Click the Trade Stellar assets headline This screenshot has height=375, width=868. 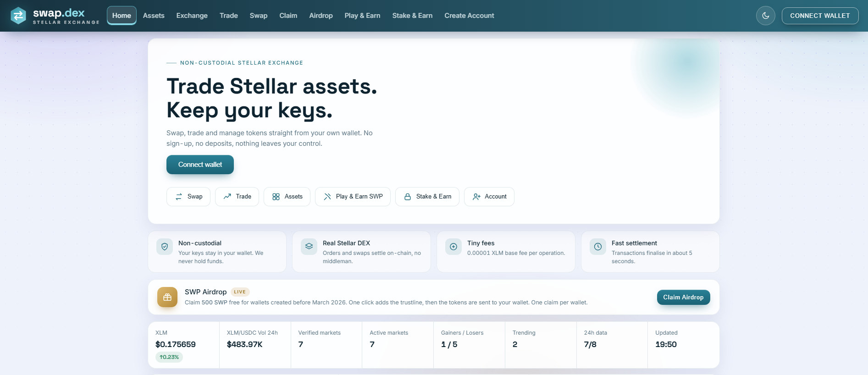[272, 86]
